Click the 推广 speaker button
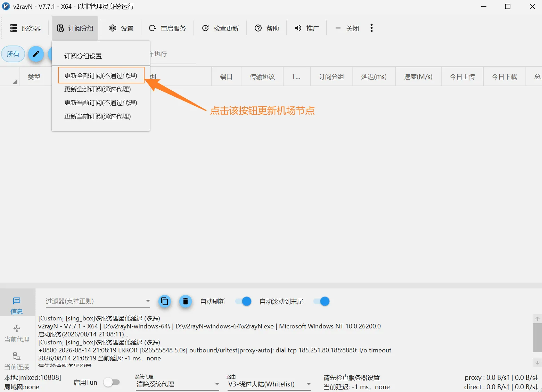Image resolution: width=542 pixels, height=392 pixels. click(306, 28)
